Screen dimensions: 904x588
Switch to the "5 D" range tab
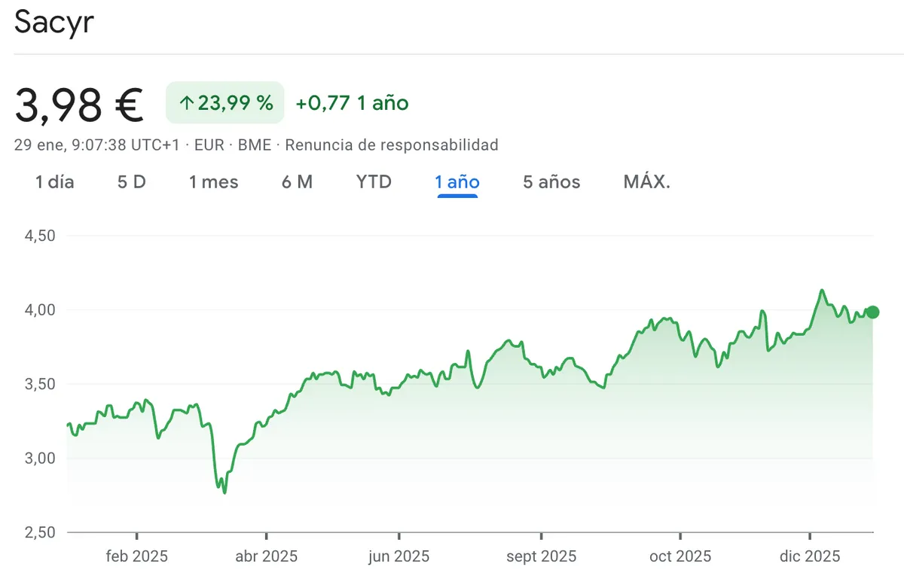[x=131, y=182]
